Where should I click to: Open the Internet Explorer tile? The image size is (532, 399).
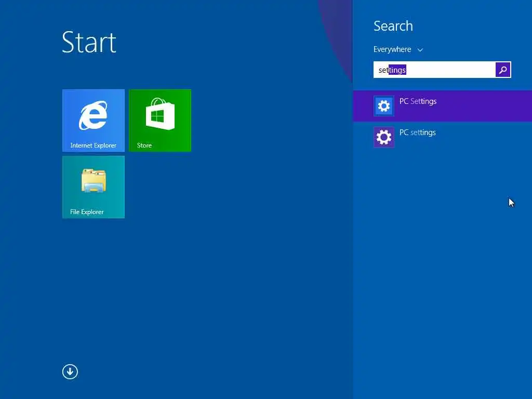(94, 121)
